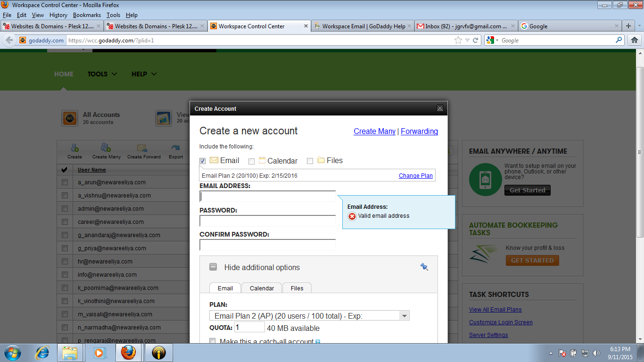Check the Calendar checkbox
Viewport: 644px width, 362px height.
click(251, 161)
